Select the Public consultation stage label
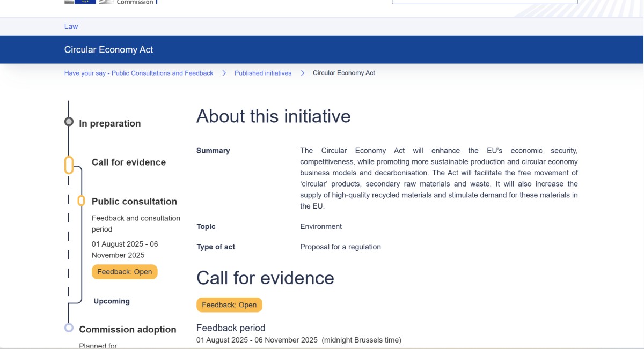The height and width of the screenshot is (349, 644). [x=134, y=202]
